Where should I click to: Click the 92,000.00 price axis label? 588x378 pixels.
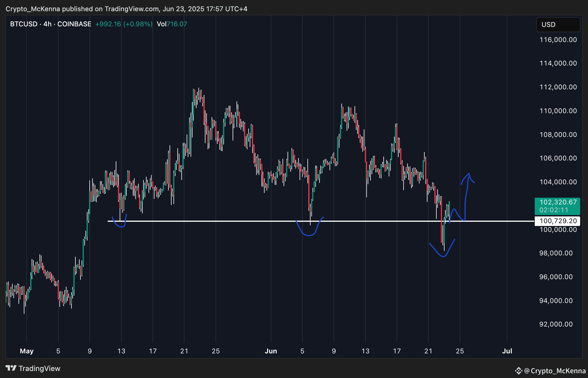click(x=556, y=324)
